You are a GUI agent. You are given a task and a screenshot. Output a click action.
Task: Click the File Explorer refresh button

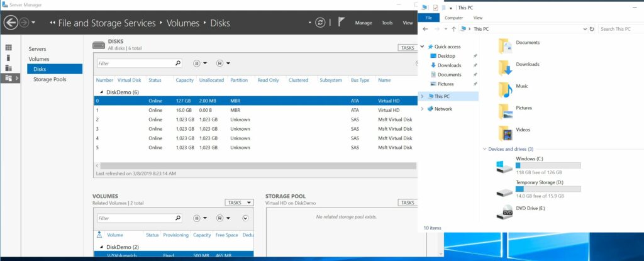click(x=591, y=29)
